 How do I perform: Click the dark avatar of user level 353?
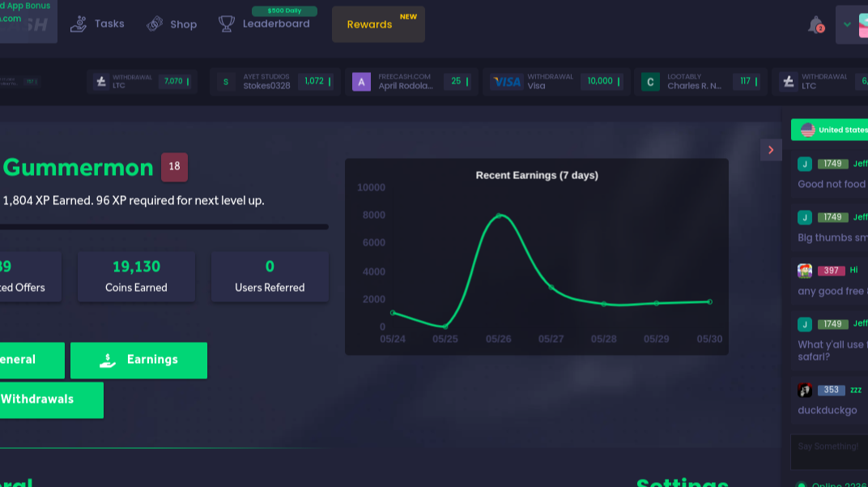click(x=804, y=390)
